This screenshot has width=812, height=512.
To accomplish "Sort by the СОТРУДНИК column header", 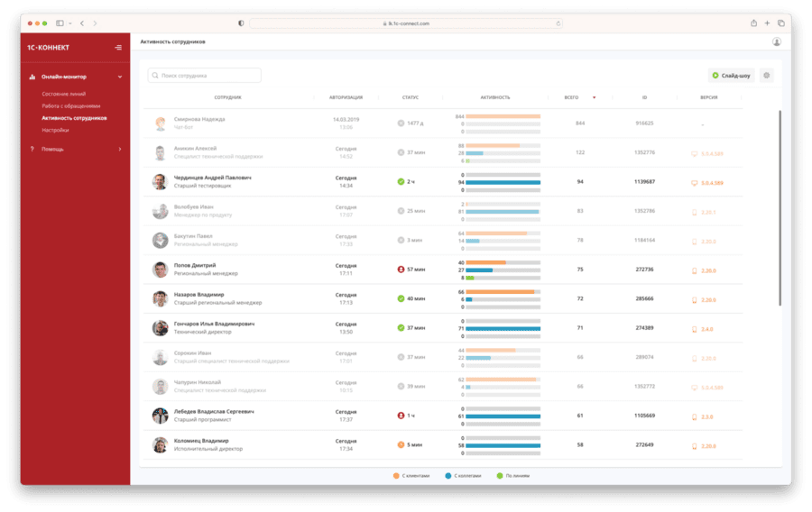I will (228, 97).
